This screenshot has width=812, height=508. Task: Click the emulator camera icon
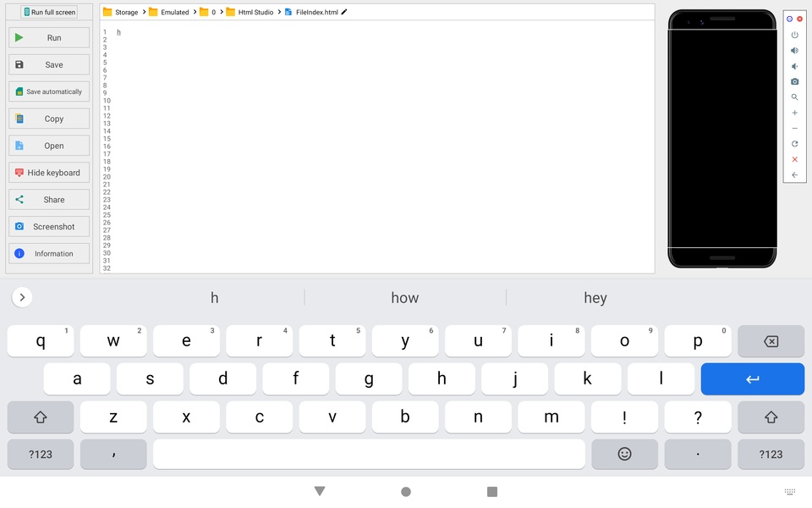pyautogui.click(x=794, y=81)
